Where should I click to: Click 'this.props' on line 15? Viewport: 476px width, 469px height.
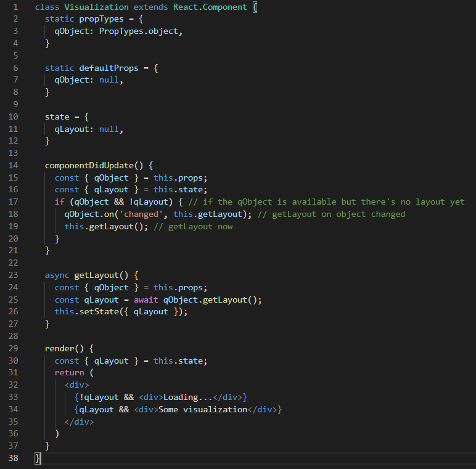[178, 178]
